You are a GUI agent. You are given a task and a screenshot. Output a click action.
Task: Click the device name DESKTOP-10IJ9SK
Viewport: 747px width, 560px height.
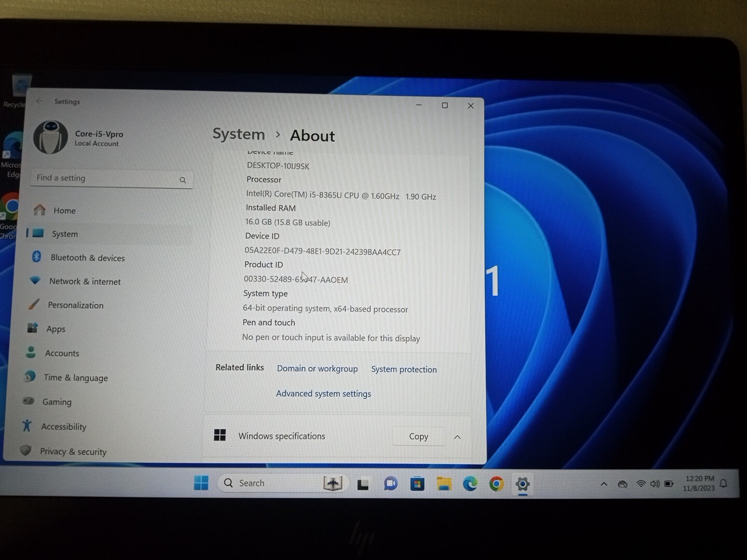click(278, 166)
